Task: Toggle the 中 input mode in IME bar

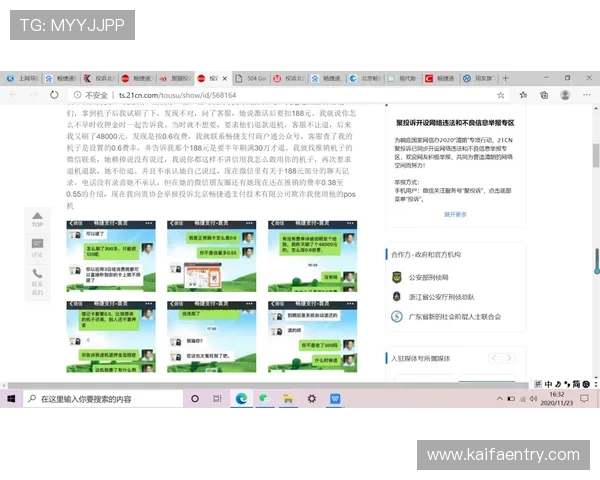Action: pos(548,384)
